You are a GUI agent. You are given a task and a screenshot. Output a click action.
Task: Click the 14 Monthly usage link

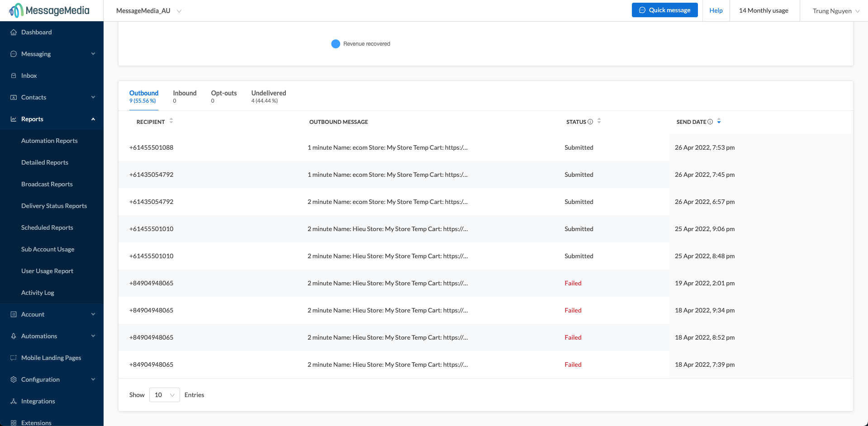coord(764,10)
